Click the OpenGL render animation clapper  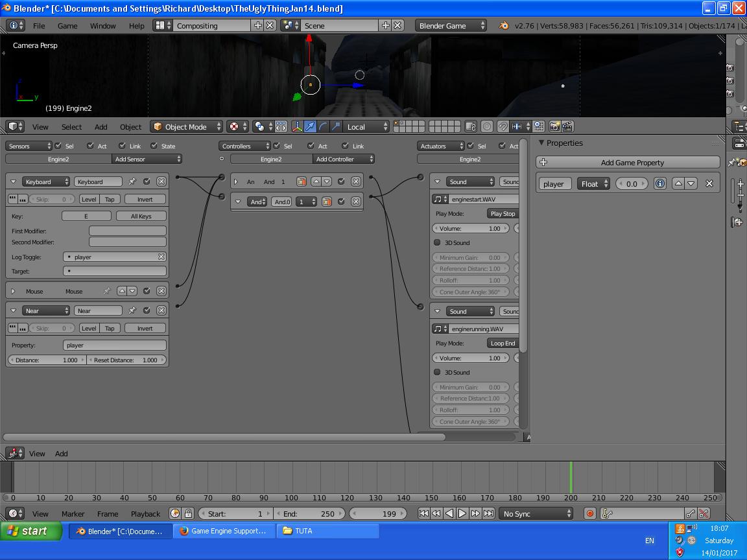567,126
